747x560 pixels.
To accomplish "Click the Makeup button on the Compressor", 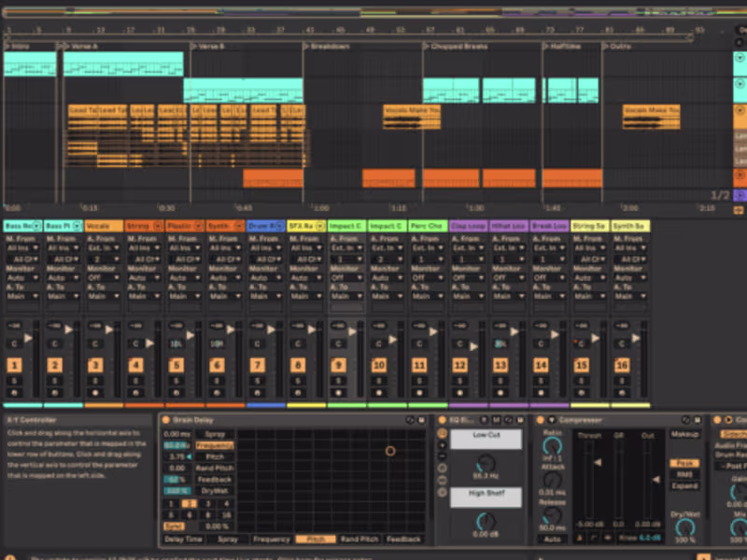I will coord(685,435).
